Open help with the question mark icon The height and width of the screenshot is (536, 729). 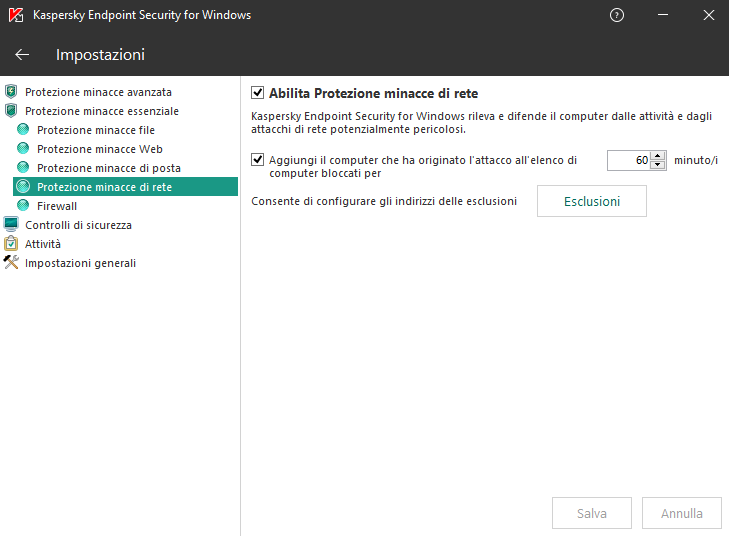pyautogui.click(x=616, y=15)
